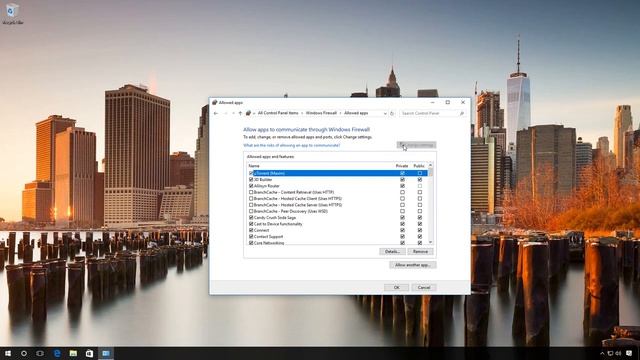The width and height of the screenshot is (640, 360).
Task: Click the Change settings button
Action: click(416, 145)
